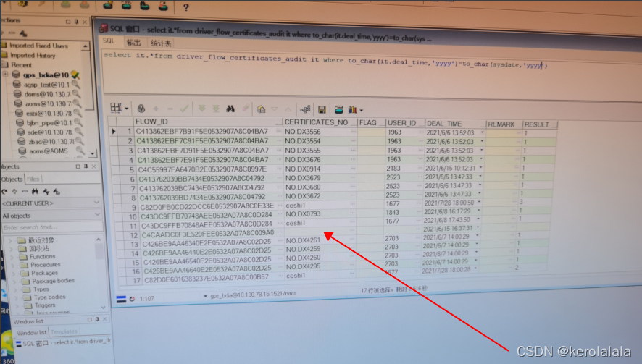
Task: Click the fetch next page double-arrow icon
Action: pyautogui.click(x=202, y=109)
